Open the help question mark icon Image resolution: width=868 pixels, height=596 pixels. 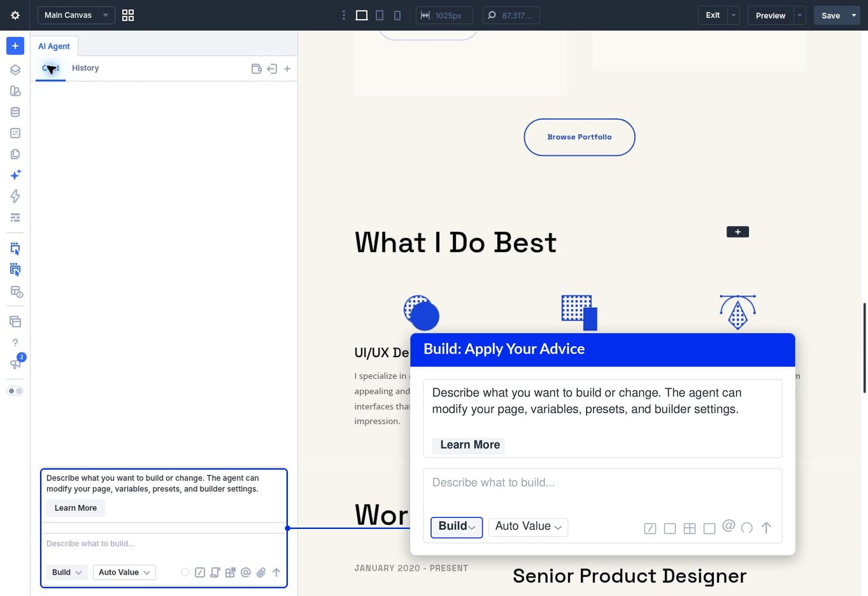[x=15, y=343]
